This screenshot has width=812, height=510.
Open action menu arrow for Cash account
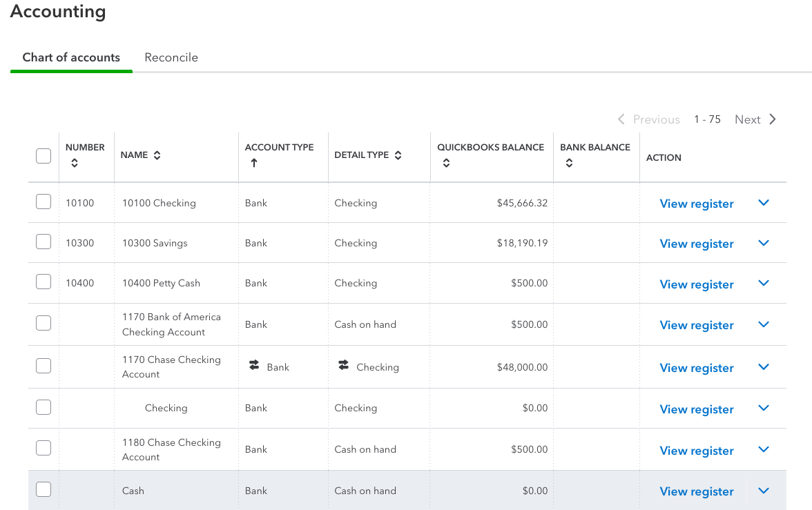click(x=764, y=491)
